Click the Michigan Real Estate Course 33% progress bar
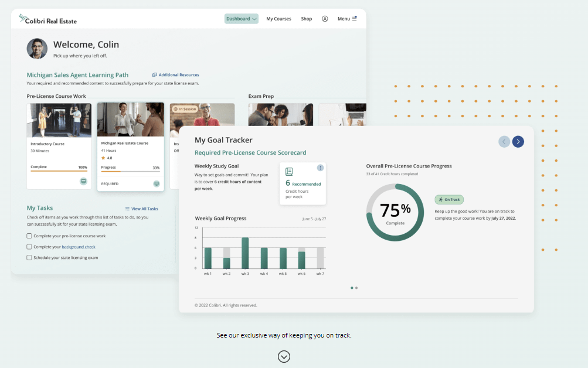The image size is (588, 368). click(x=131, y=172)
